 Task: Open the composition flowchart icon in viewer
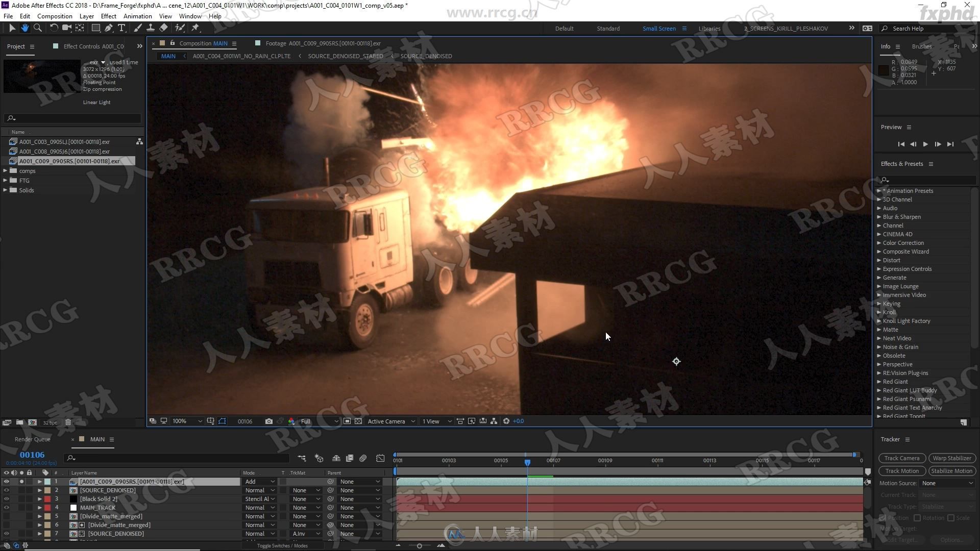tap(494, 421)
